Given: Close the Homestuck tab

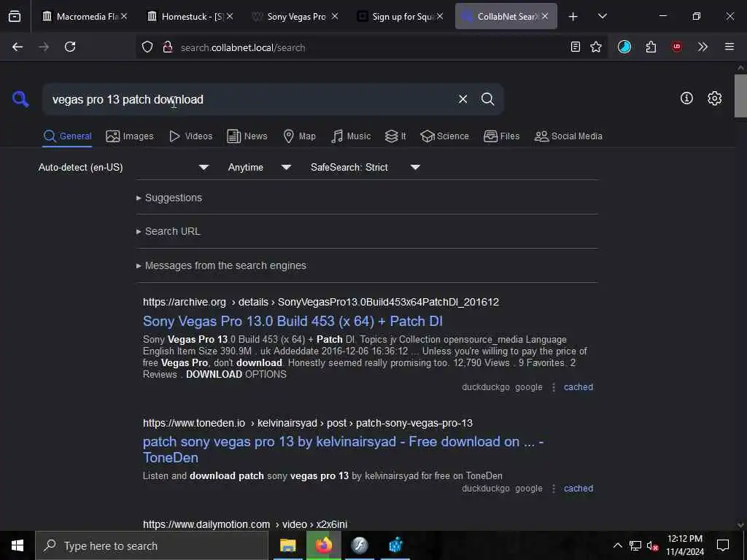Looking at the screenshot, I should click(230, 16).
